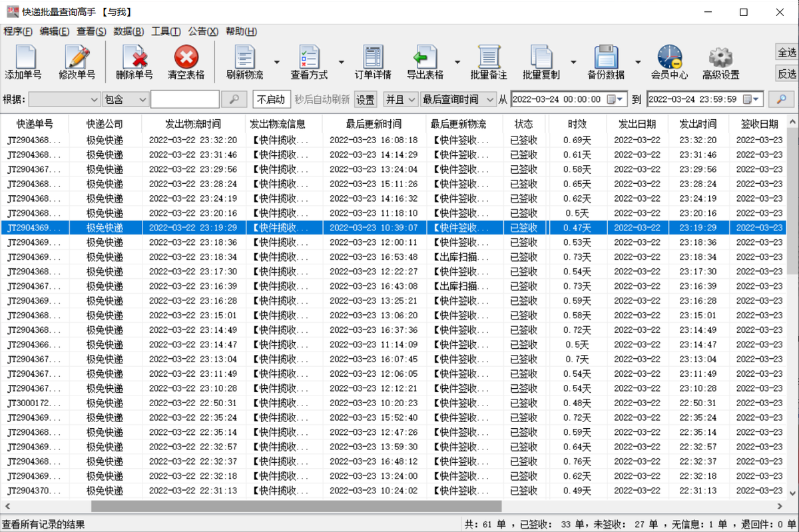The image size is (799, 532).
Task: Click the 刷新物流 icon
Action: 244,57
